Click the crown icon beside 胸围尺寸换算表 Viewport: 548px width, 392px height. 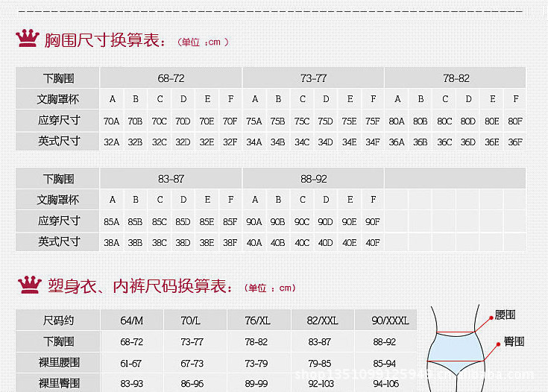[x=28, y=39]
